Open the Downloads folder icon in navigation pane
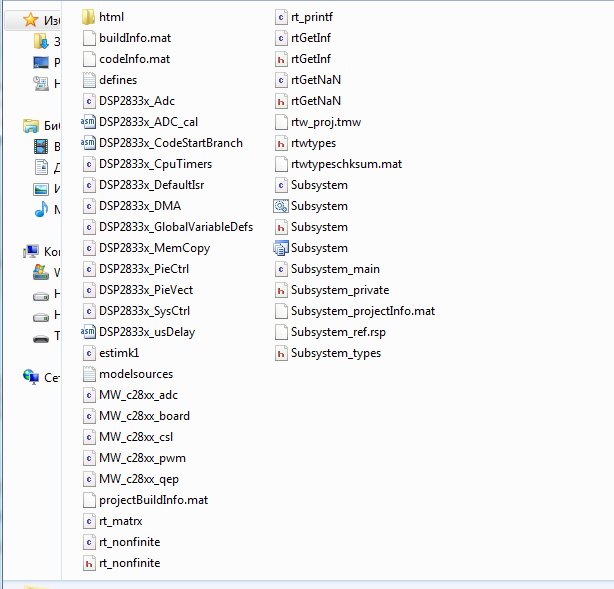The width and height of the screenshot is (614, 589). tap(41, 41)
